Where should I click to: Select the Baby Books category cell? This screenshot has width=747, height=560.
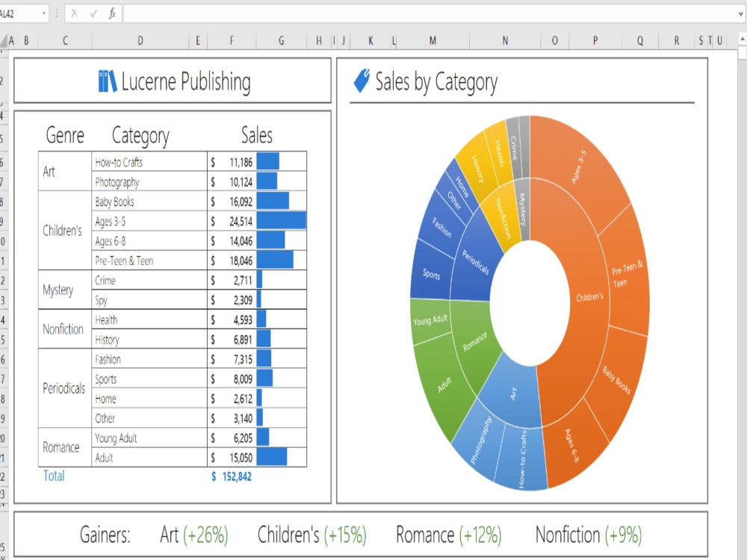click(149, 202)
